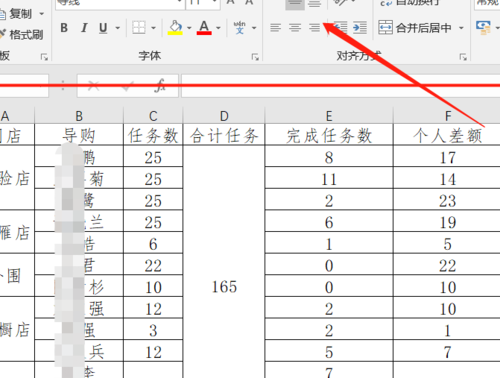
Task: Click the cell borders icon
Action: coord(139,28)
